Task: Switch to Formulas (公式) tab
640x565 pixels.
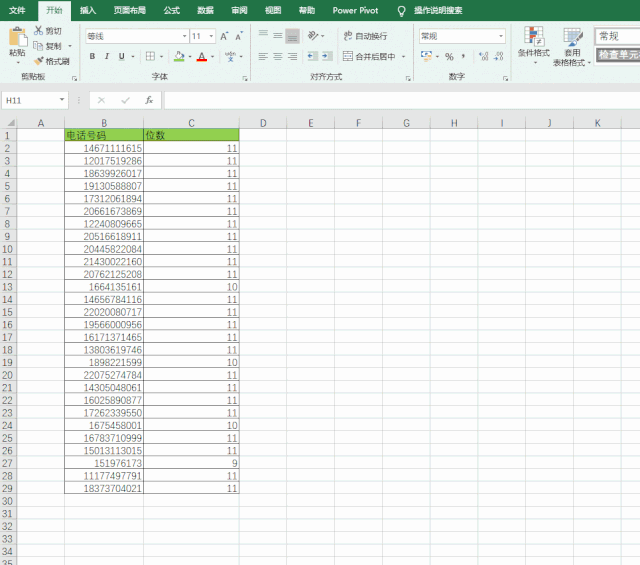Action: point(171,10)
